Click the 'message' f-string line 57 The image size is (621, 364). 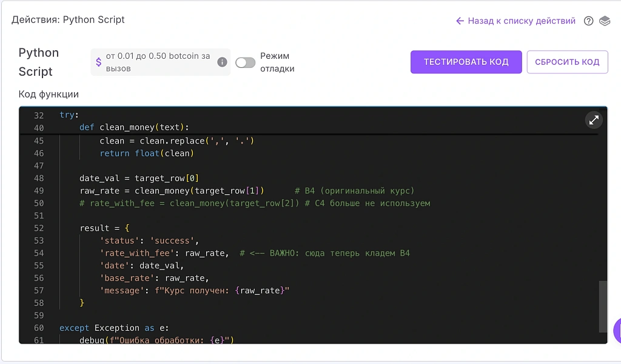click(x=195, y=290)
